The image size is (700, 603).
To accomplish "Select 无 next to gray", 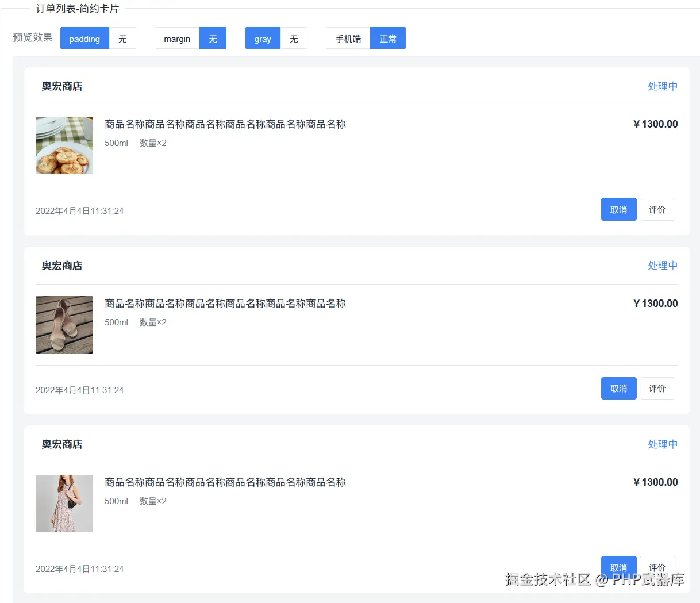I will [x=294, y=39].
